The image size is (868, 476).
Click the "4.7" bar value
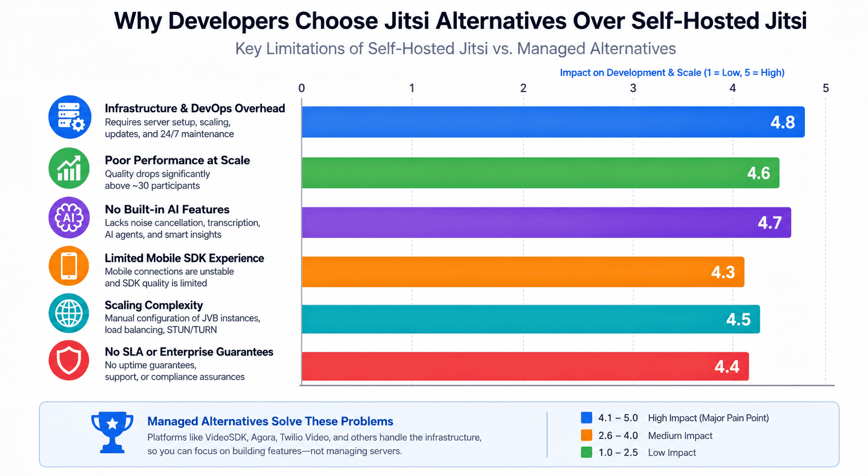770,223
